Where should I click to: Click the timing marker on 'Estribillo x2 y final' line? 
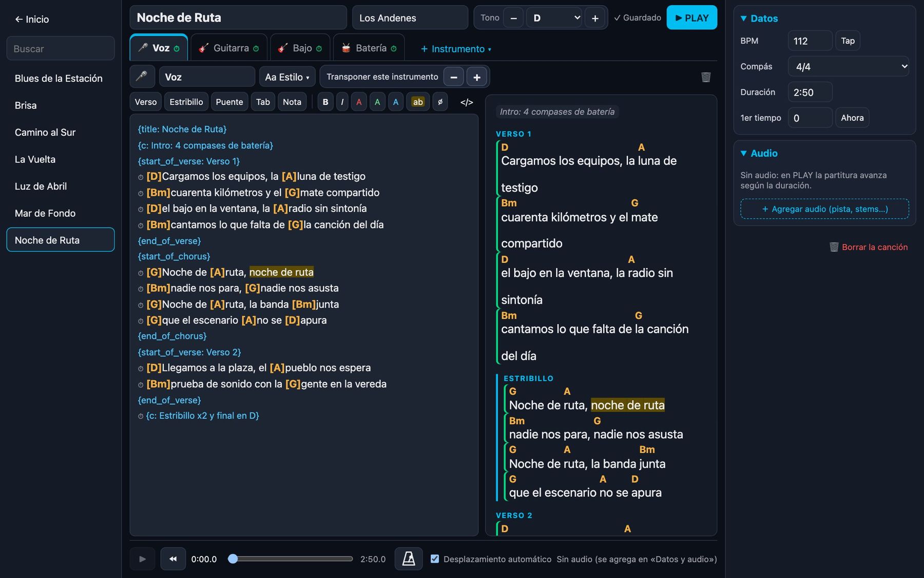[x=141, y=417]
